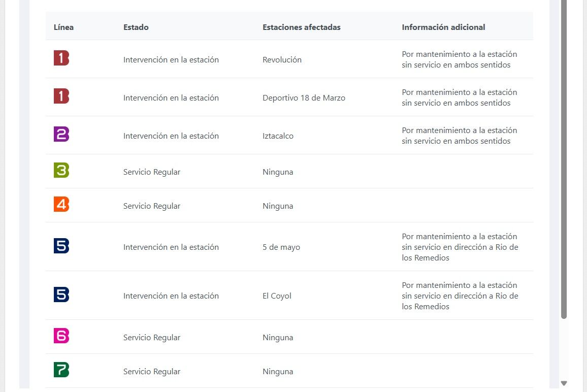Click the Estado column header
The width and height of the screenshot is (587, 392).
(x=136, y=27)
